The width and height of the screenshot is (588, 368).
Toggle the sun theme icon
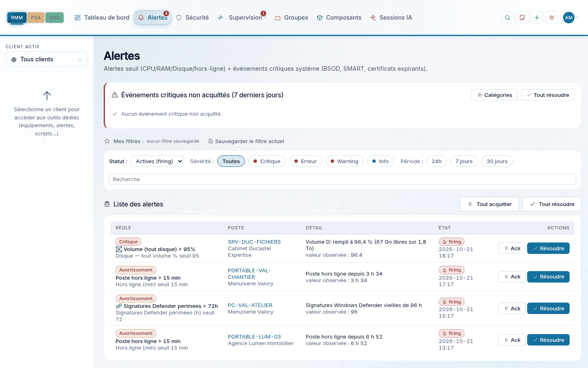[552, 18]
